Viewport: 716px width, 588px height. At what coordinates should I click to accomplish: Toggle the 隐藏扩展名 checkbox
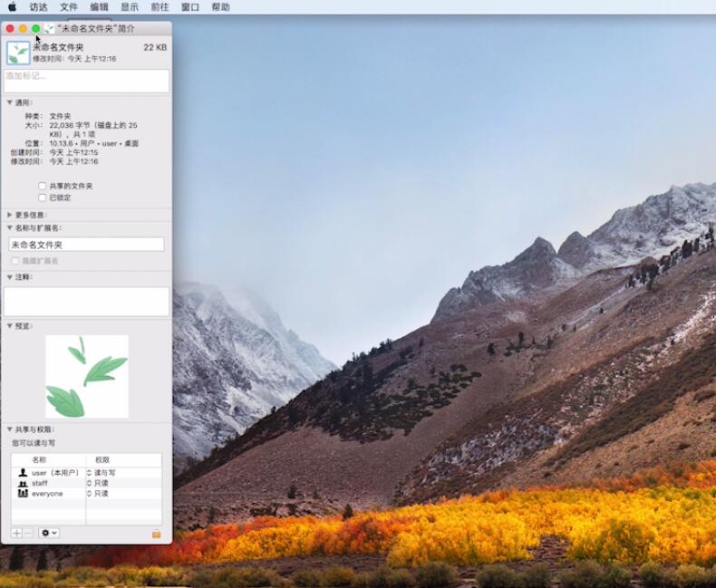pyautogui.click(x=15, y=261)
